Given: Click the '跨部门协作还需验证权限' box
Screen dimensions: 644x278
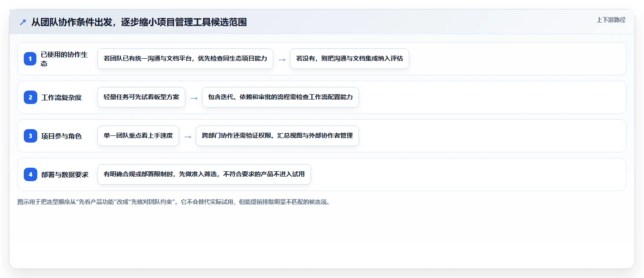Looking at the screenshot, I should [277, 136].
